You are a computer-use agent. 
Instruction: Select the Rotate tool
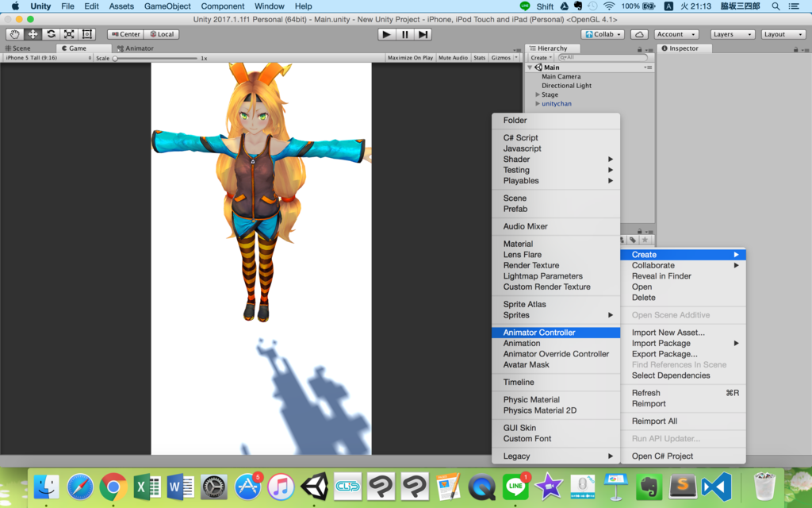pos(51,34)
